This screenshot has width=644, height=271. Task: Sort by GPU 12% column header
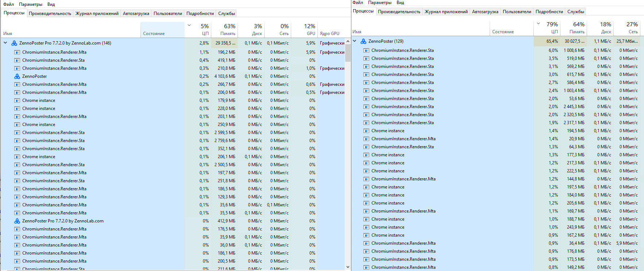(304, 30)
